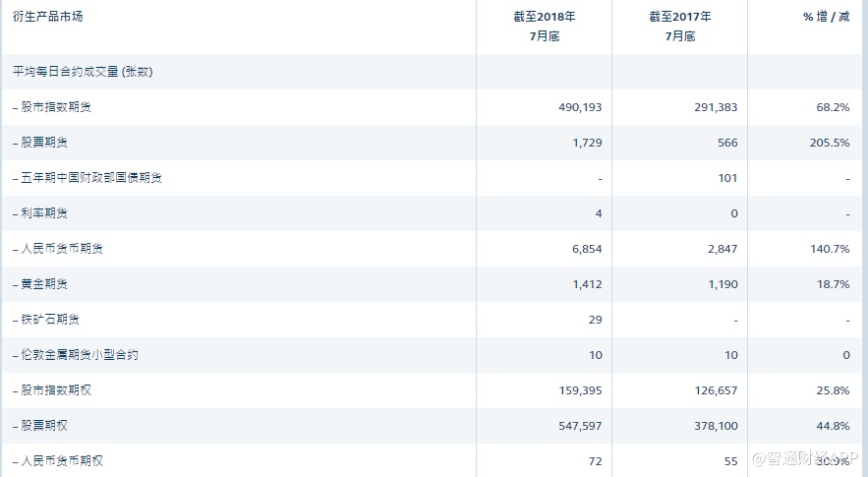Image resolution: width=868 pixels, height=477 pixels.
Task: Select the 截至2018年7月底 column header
Action: pos(544,27)
